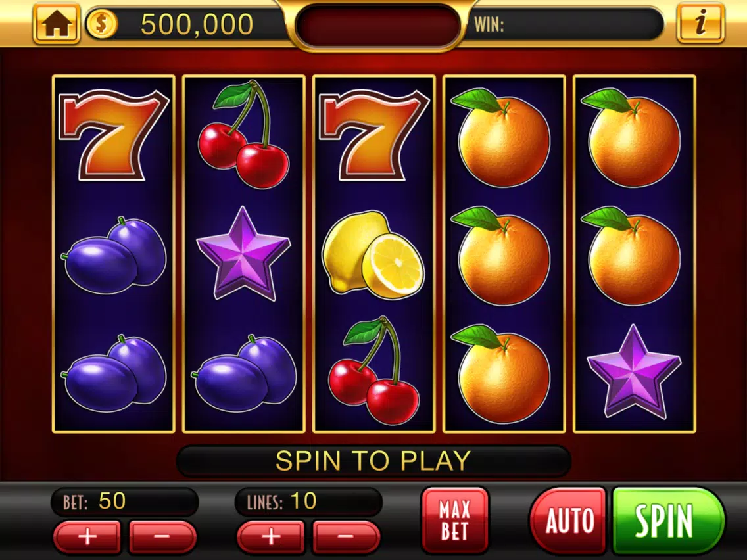
Task: Tap the purple star on the fifth reel
Action: [634, 371]
